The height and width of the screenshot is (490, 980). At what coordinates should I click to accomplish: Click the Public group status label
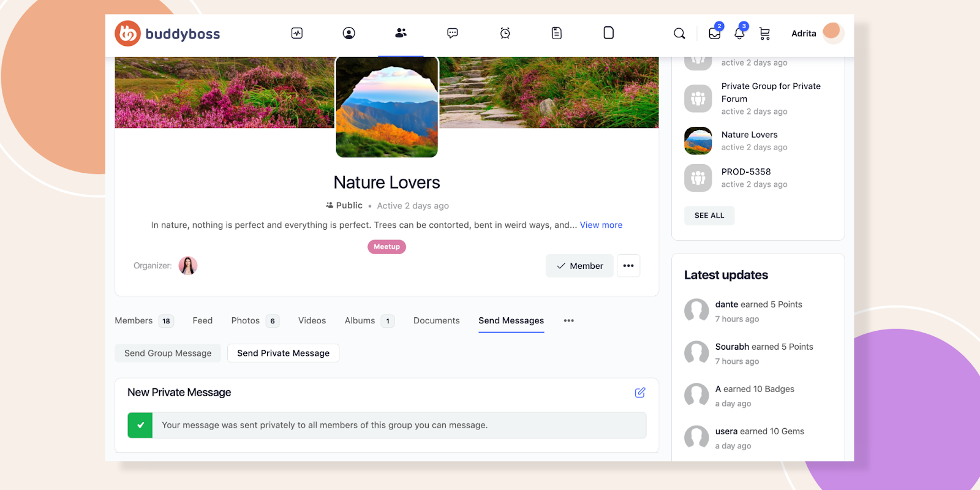point(344,206)
